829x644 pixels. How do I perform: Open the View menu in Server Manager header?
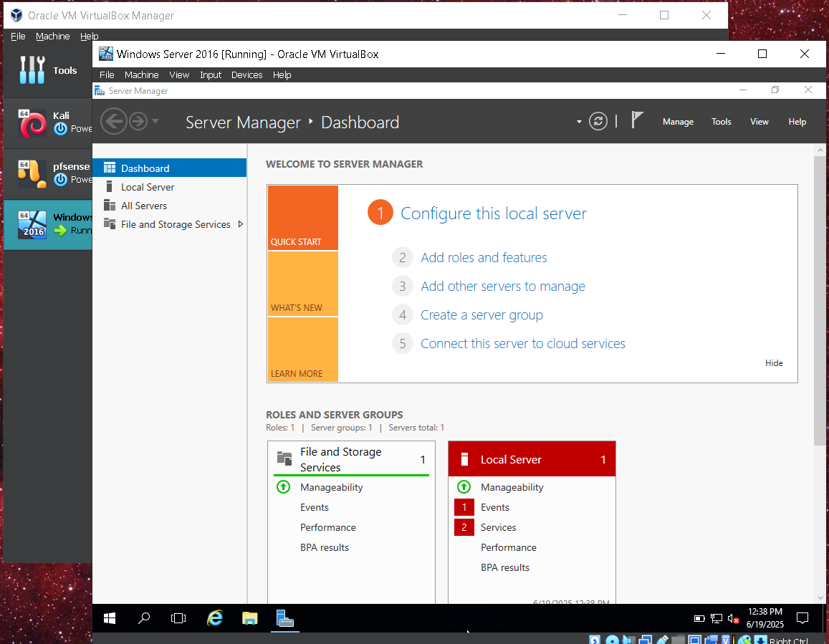pyautogui.click(x=759, y=122)
